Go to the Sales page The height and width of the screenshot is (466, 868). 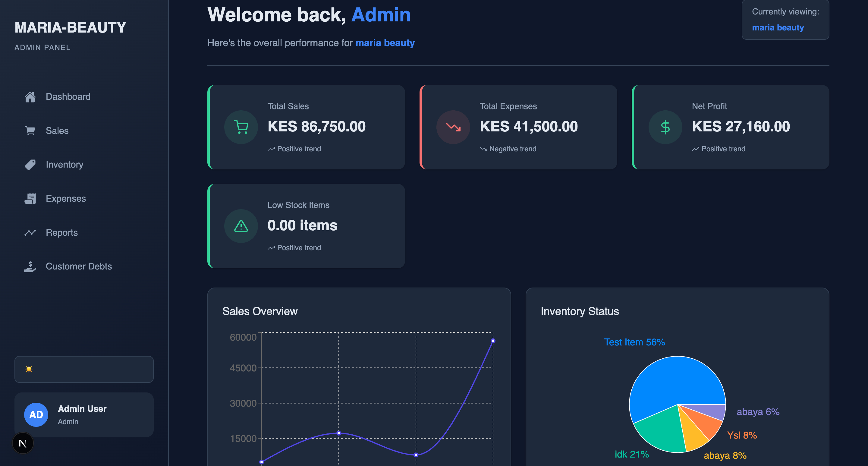coord(84,131)
